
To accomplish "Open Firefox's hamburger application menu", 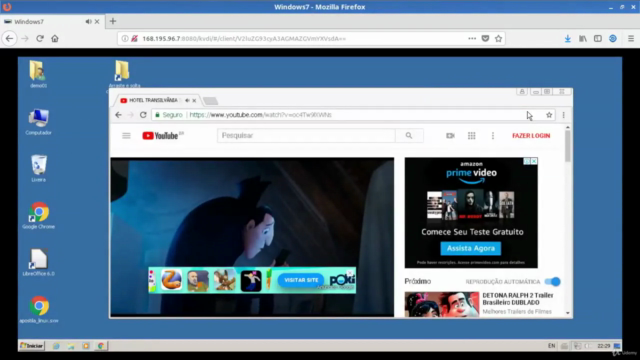I will coord(631,38).
